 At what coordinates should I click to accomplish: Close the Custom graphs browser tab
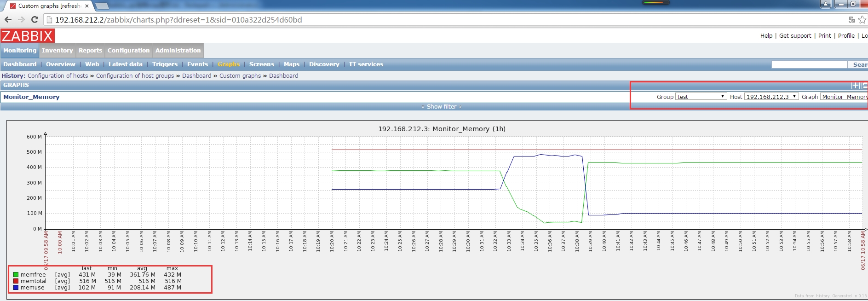[87, 6]
